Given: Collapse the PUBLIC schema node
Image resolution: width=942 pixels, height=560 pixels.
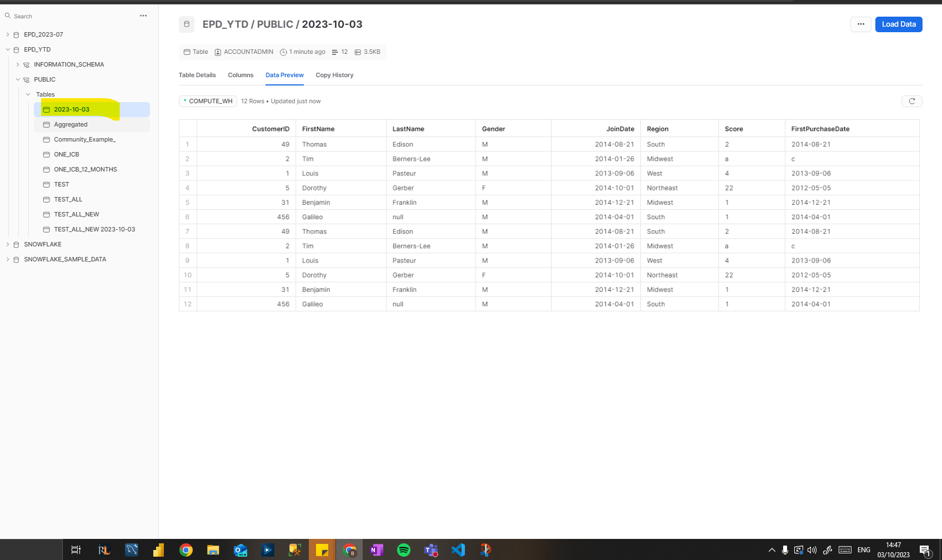Looking at the screenshot, I should coord(18,79).
